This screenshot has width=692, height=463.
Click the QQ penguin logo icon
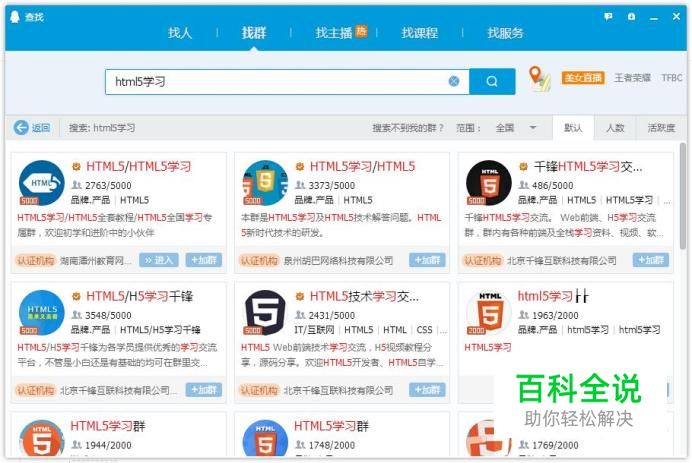click(x=15, y=17)
